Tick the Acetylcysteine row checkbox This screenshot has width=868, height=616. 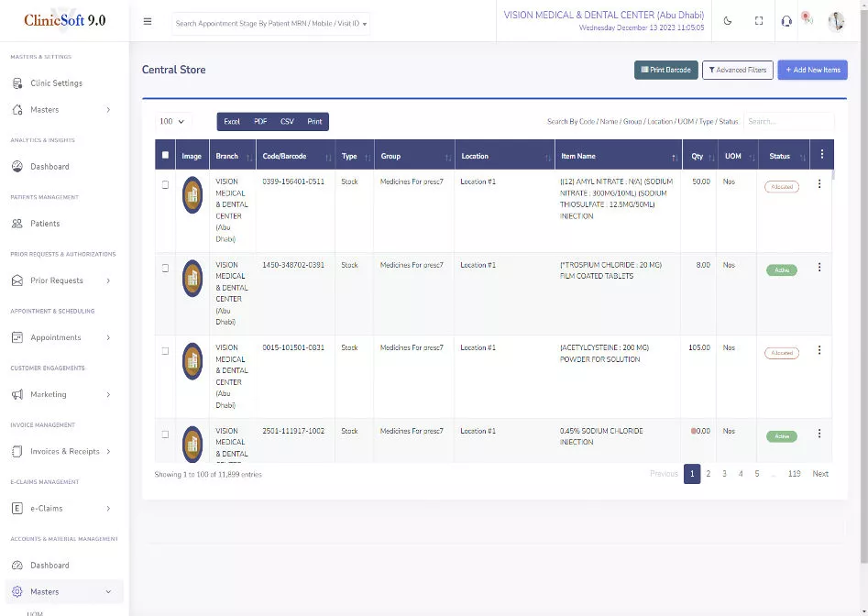(x=165, y=351)
